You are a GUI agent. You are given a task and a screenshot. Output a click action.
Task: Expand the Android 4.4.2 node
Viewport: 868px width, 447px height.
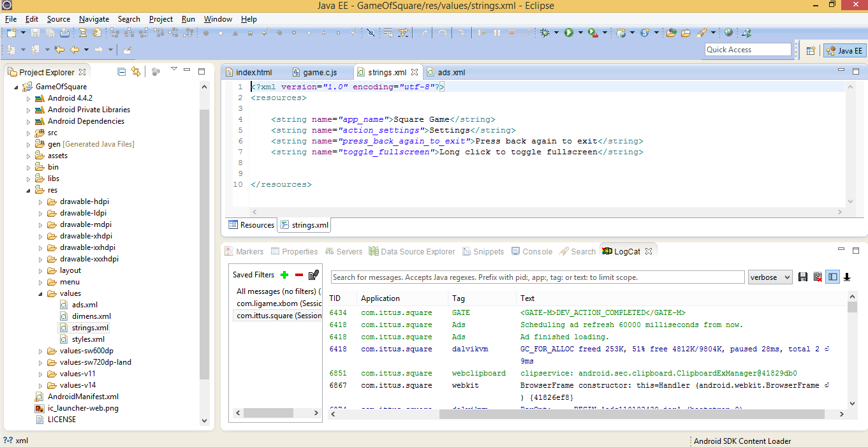tap(28, 98)
